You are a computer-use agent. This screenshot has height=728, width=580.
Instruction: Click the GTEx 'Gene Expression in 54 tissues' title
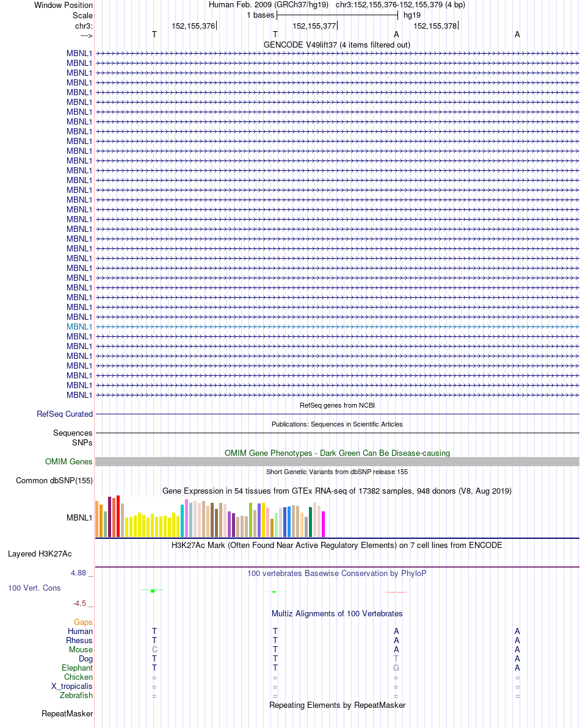(x=336, y=491)
